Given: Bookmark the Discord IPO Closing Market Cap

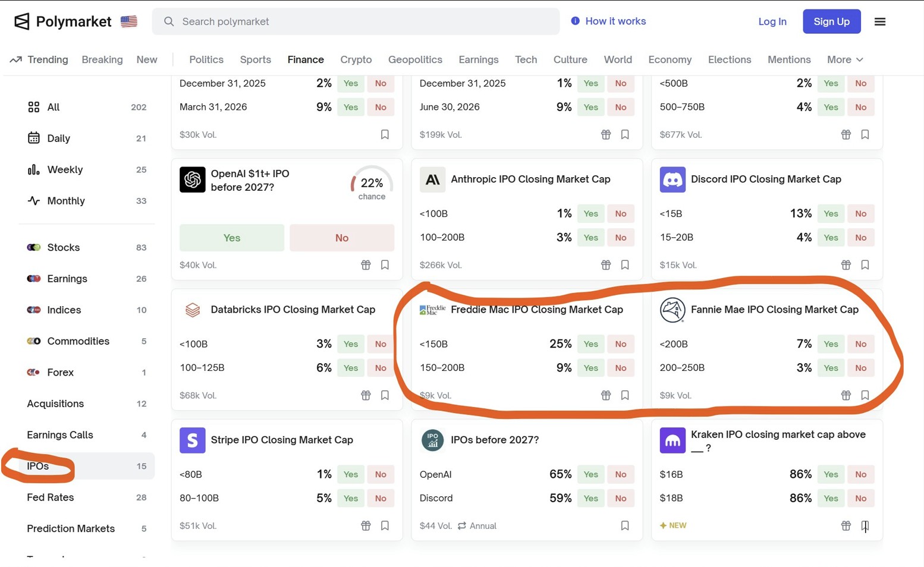Looking at the screenshot, I should point(865,265).
